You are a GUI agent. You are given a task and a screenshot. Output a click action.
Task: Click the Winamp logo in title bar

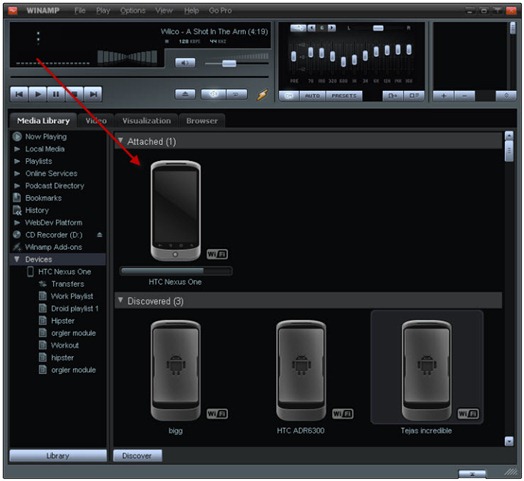point(13,11)
